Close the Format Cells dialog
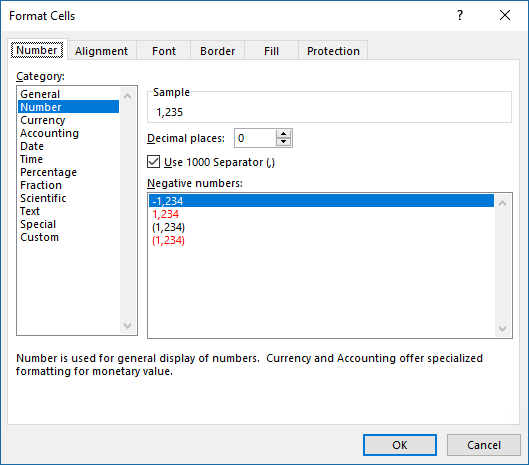 pyautogui.click(x=505, y=15)
